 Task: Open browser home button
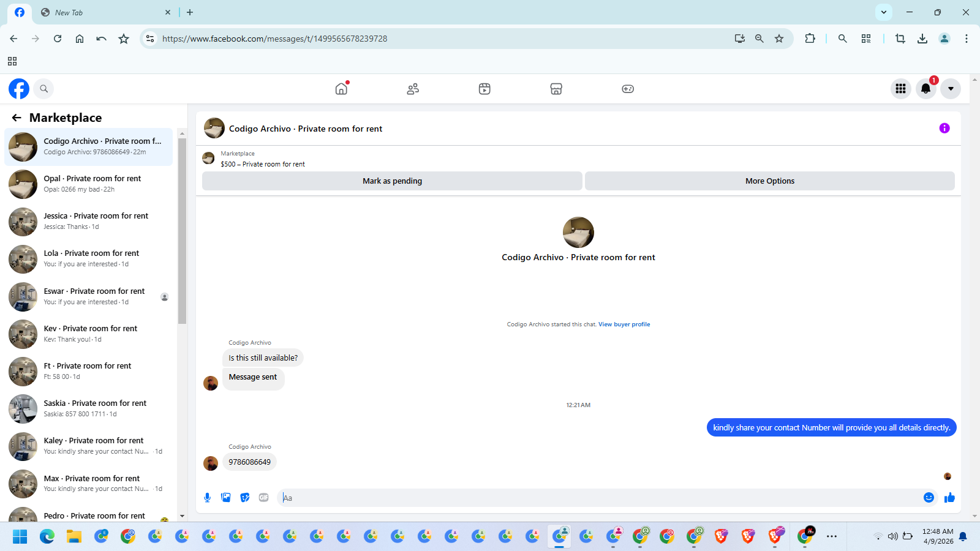coord(80,39)
